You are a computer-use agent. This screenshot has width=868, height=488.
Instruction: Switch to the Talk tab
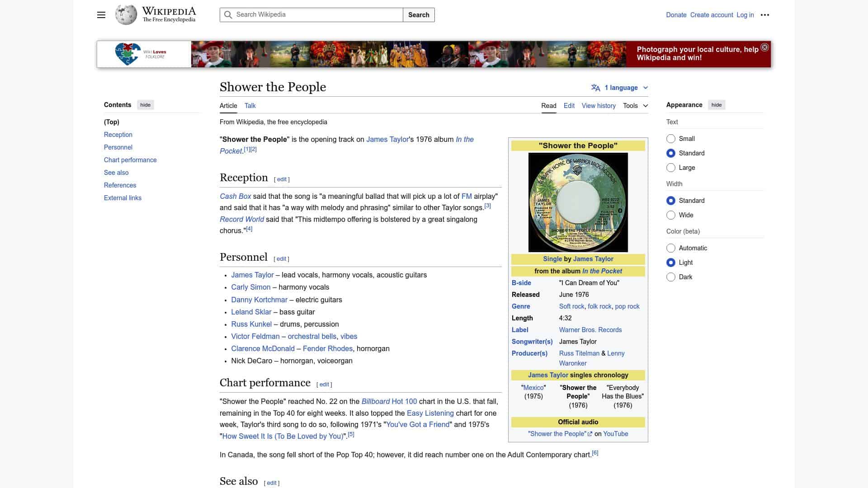pyautogui.click(x=250, y=106)
